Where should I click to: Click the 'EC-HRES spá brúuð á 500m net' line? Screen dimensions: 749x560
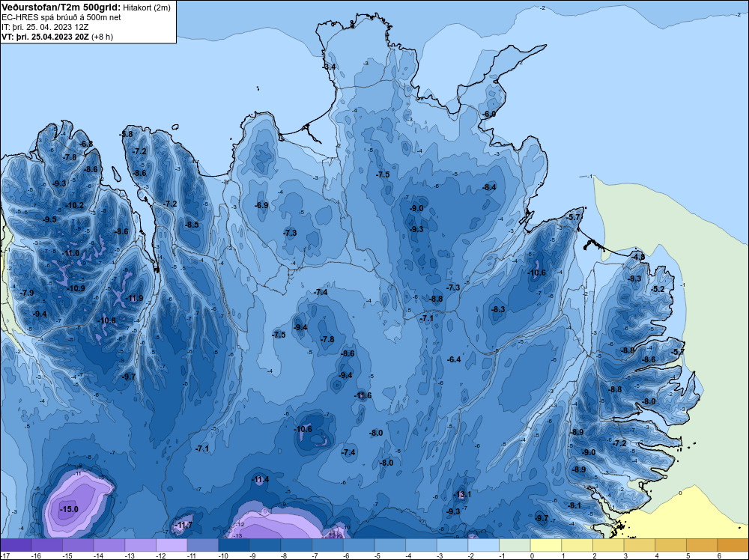tap(61, 17)
